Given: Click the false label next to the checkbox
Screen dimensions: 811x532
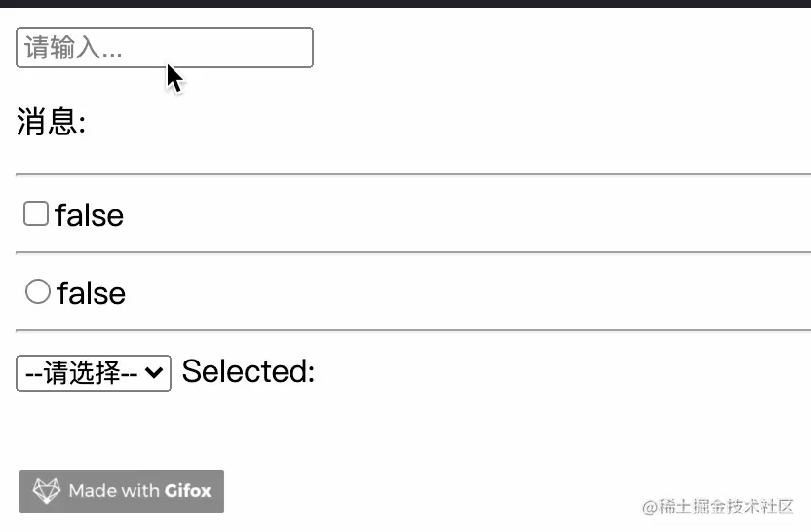Looking at the screenshot, I should (x=90, y=215).
